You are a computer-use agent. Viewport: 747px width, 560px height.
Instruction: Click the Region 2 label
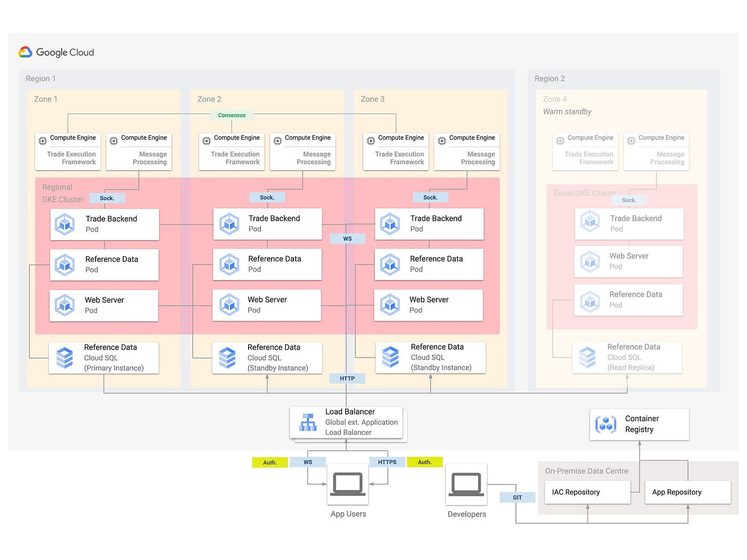click(550, 78)
